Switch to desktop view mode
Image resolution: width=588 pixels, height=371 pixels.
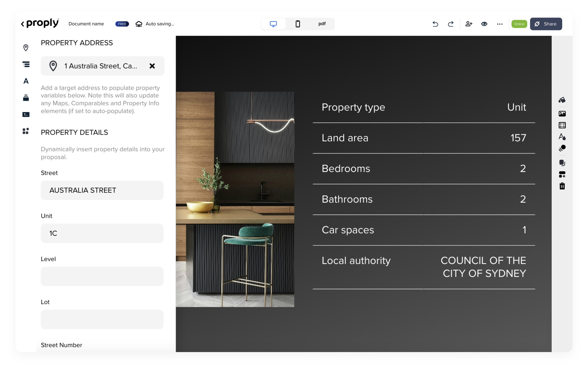click(x=273, y=24)
